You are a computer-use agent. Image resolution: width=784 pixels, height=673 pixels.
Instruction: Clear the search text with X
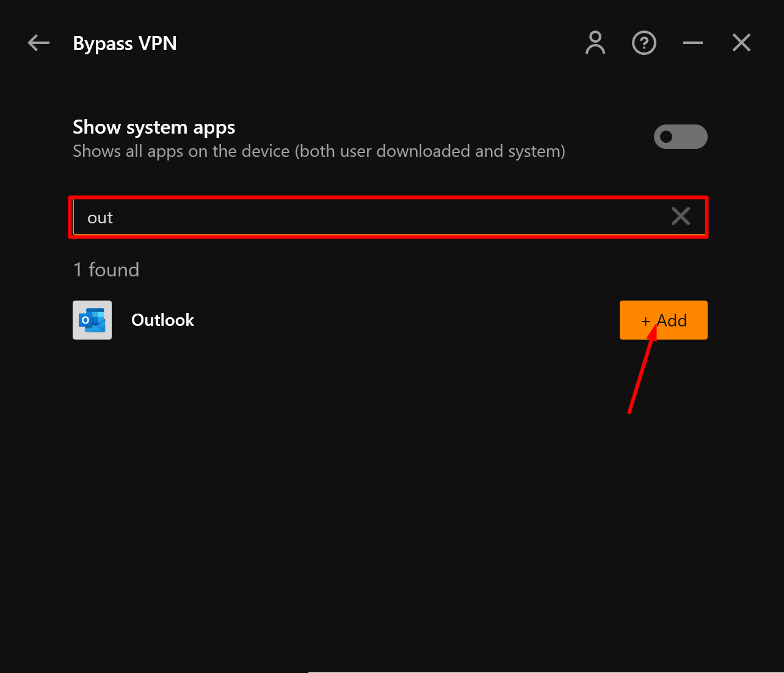681,216
